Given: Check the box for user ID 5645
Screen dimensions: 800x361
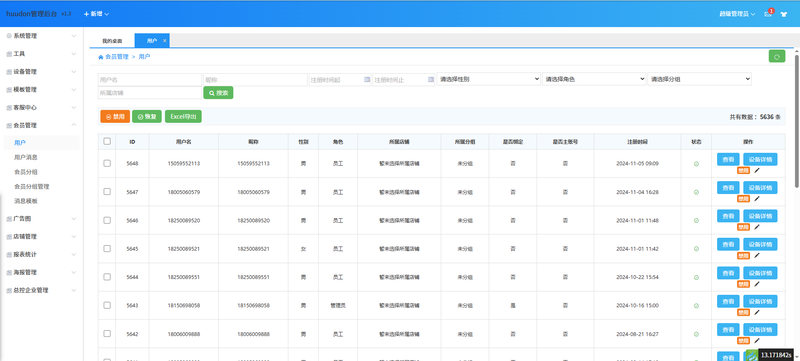Looking at the screenshot, I should click(x=107, y=248).
